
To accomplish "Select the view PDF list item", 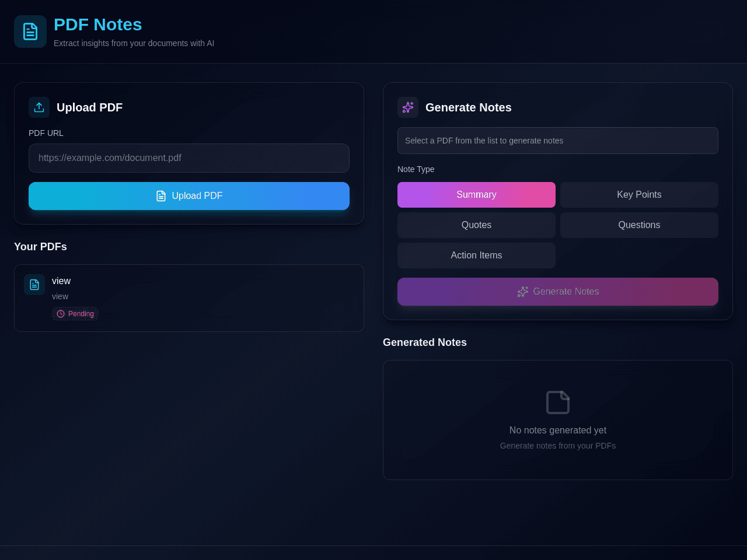I will (x=189, y=298).
